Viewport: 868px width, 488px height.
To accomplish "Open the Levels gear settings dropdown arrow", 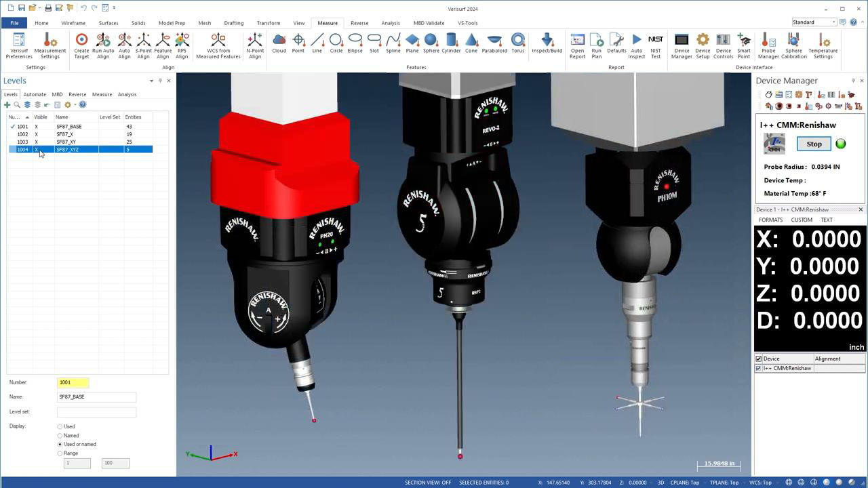I will point(75,104).
